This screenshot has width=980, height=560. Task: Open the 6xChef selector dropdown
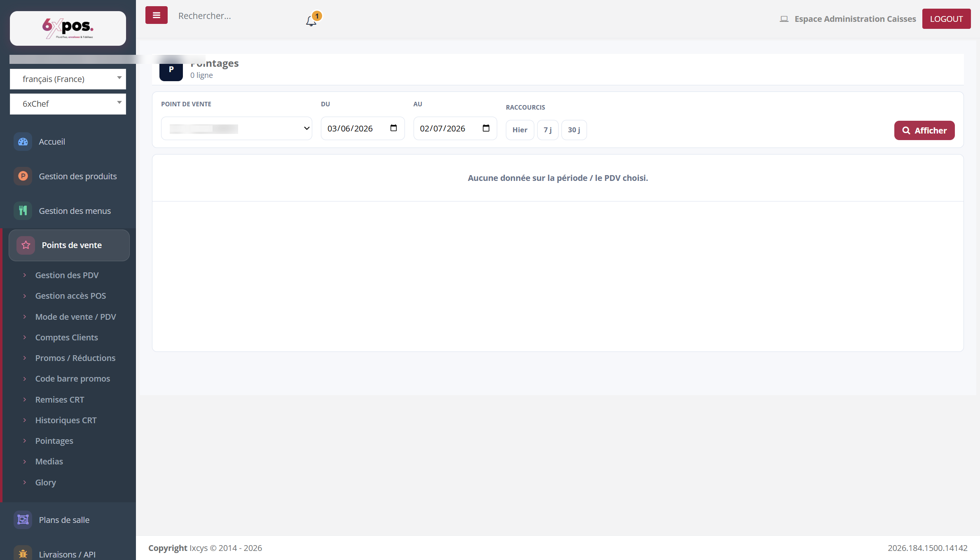click(68, 104)
